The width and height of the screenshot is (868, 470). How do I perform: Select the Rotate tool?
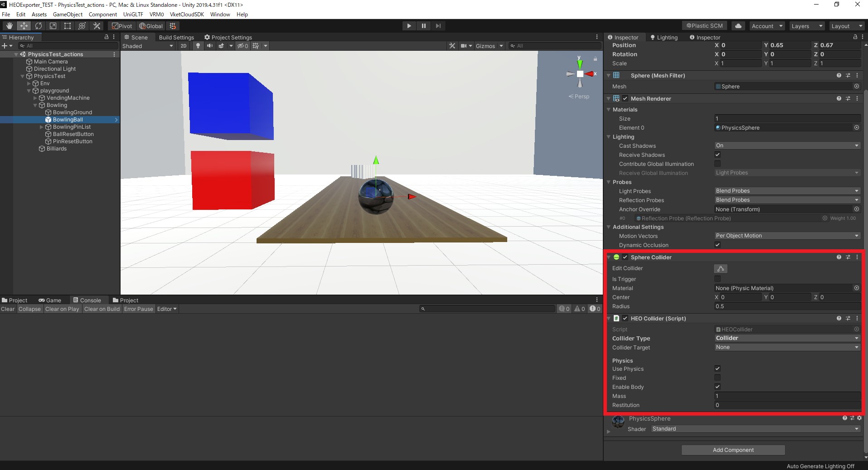pyautogui.click(x=39, y=26)
